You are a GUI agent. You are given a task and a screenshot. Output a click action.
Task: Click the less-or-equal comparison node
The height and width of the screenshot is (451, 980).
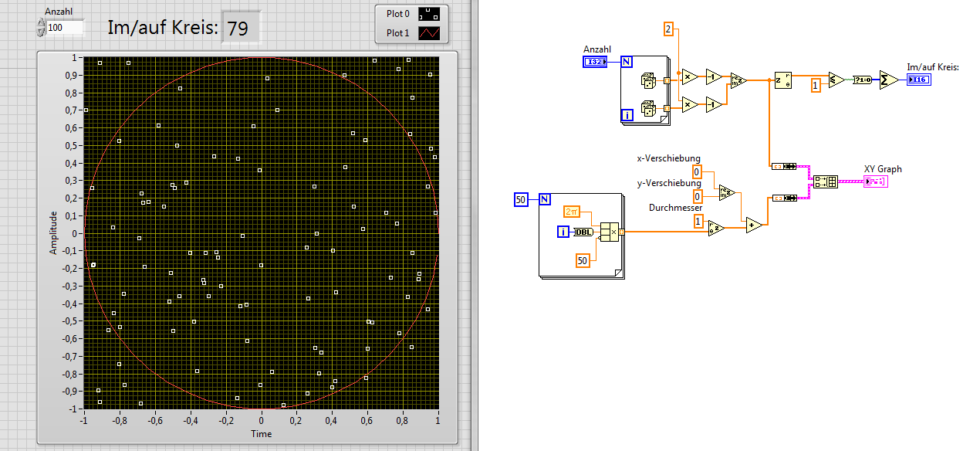(x=836, y=80)
